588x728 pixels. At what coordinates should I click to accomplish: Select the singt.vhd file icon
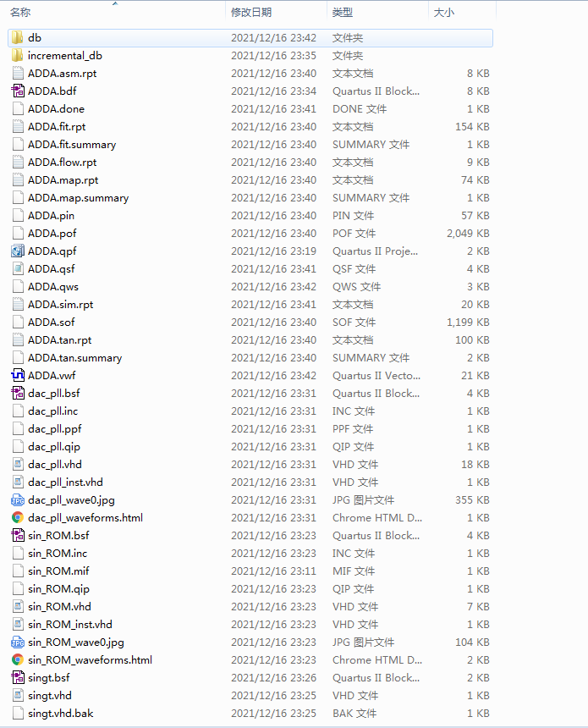click(x=18, y=696)
